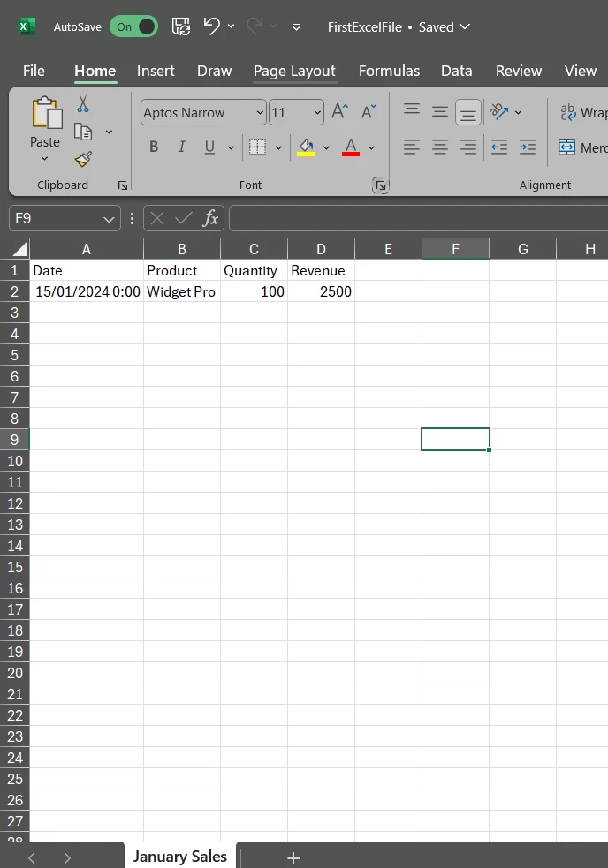The width and height of the screenshot is (608, 868).
Task: Click the Save icon in title bar
Action: point(180,26)
